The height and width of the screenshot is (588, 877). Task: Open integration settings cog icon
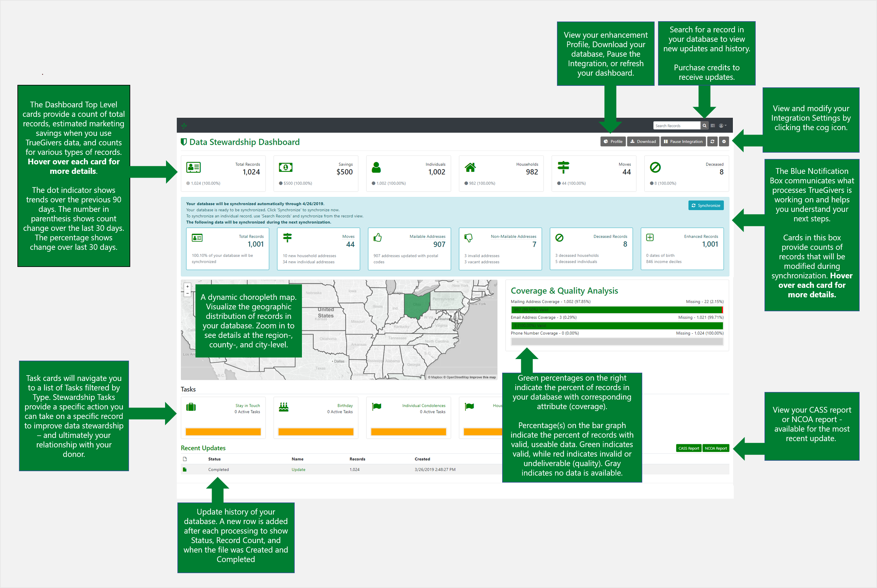tap(724, 141)
